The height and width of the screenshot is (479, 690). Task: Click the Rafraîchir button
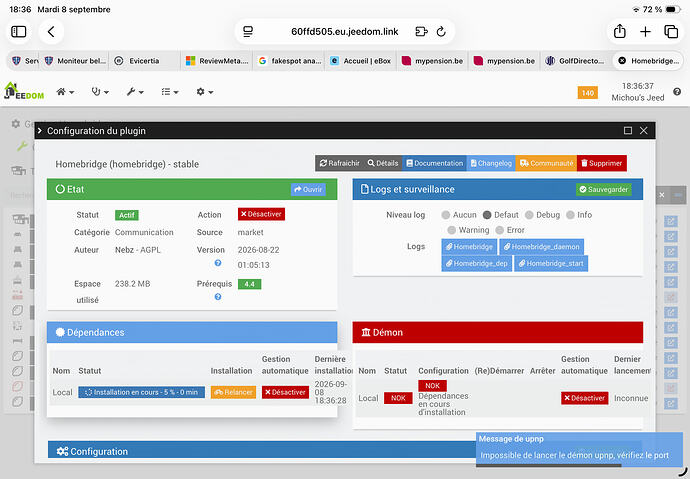(339, 163)
